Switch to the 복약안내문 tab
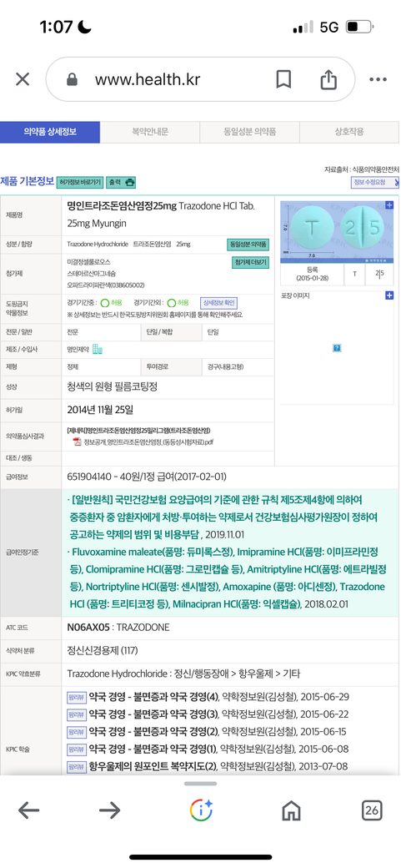 [x=150, y=133]
